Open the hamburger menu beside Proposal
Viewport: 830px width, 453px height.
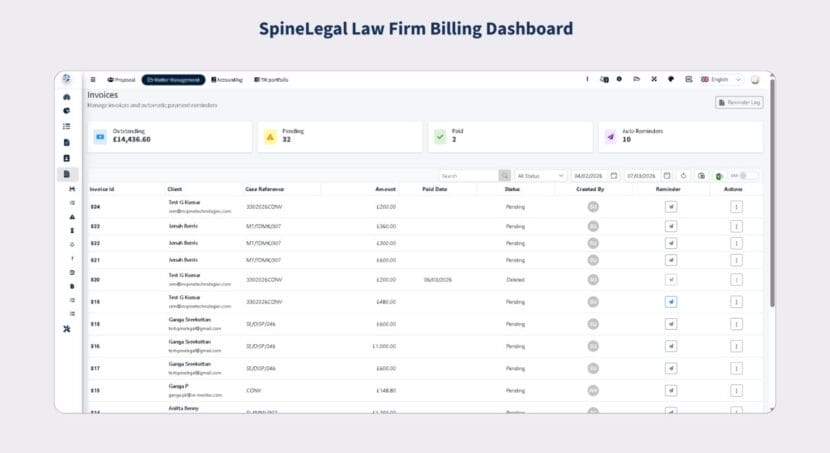pos(93,80)
